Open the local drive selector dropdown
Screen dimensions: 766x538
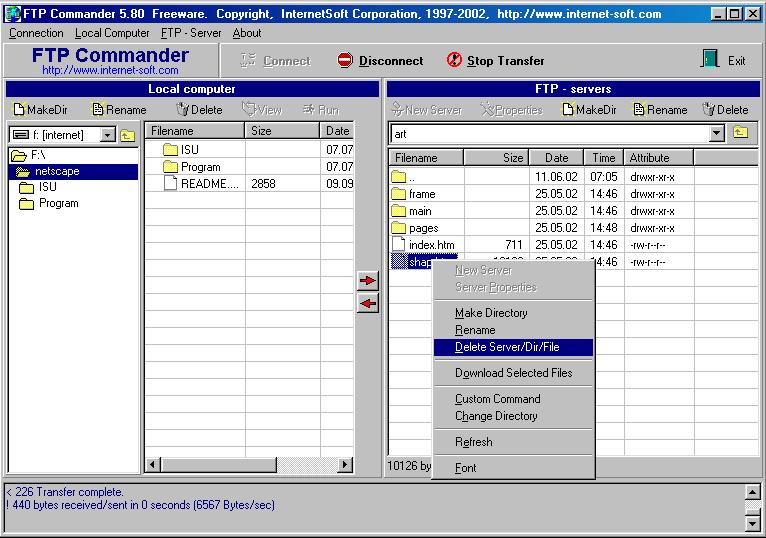107,134
